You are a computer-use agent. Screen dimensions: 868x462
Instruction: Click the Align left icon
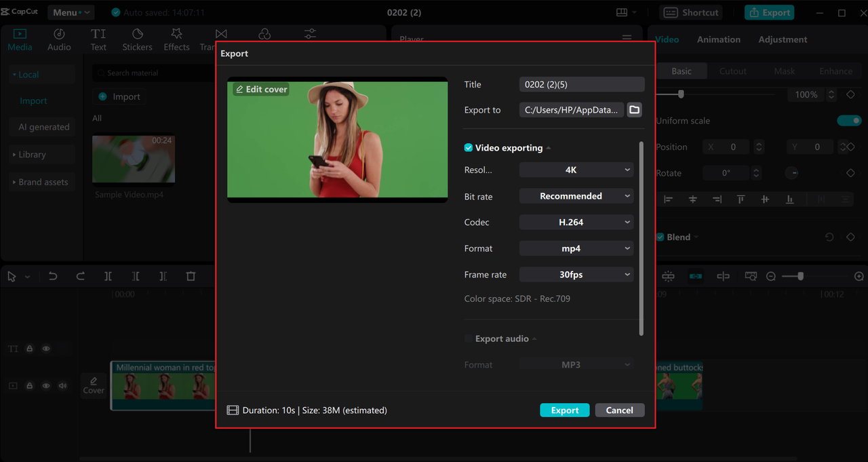pos(668,199)
